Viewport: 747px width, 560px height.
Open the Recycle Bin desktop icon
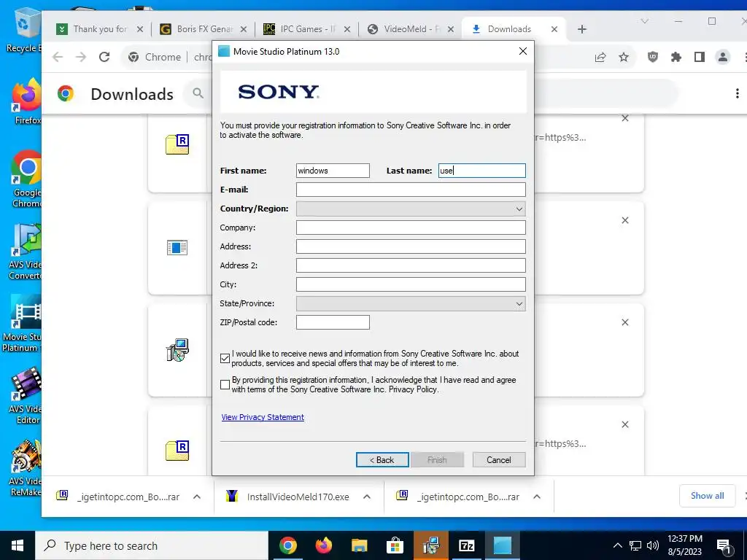click(x=23, y=31)
